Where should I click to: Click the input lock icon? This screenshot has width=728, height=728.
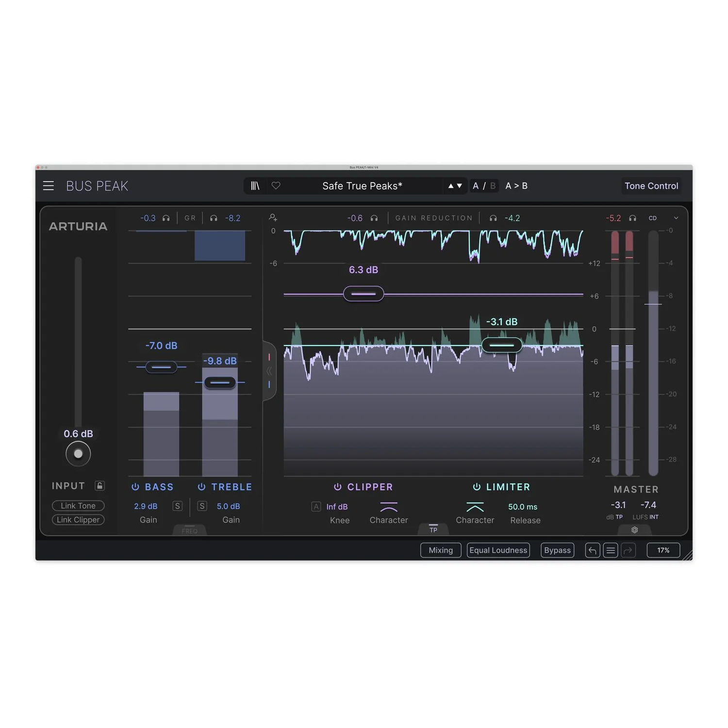point(99,486)
